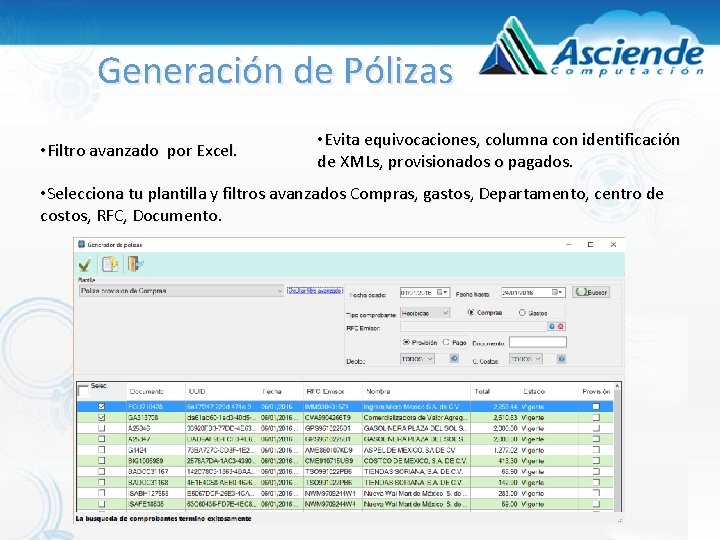Click the Generador de pólizas title icon
720x540 pixels.
[81, 244]
